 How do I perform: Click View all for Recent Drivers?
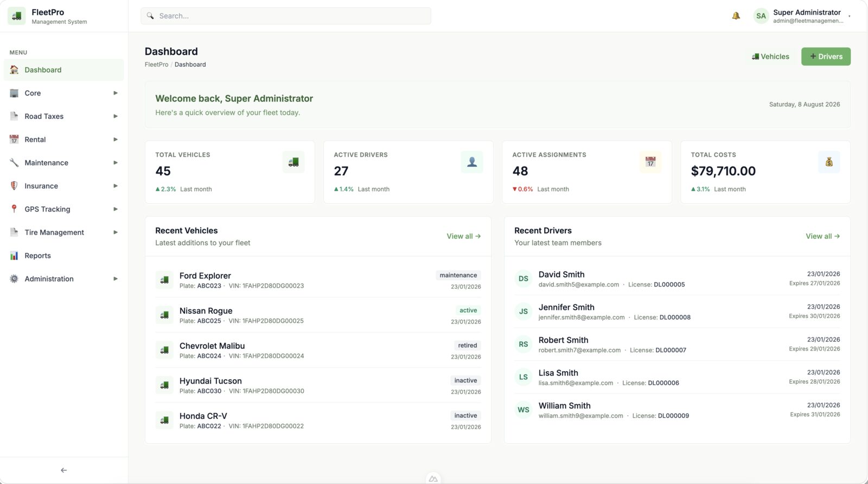pyautogui.click(x=823, y=236)
